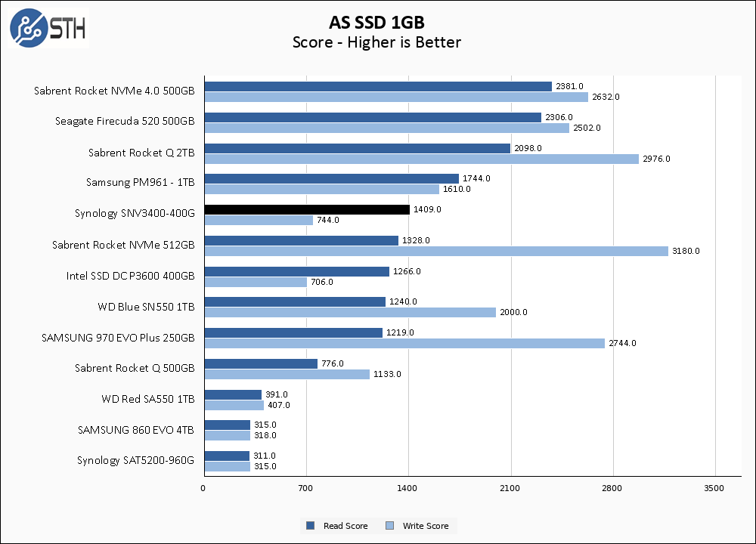Screen dimensions: 756x544
Task: Click the Score - Higher is Better subtitle
Action: tap(376, 42)
